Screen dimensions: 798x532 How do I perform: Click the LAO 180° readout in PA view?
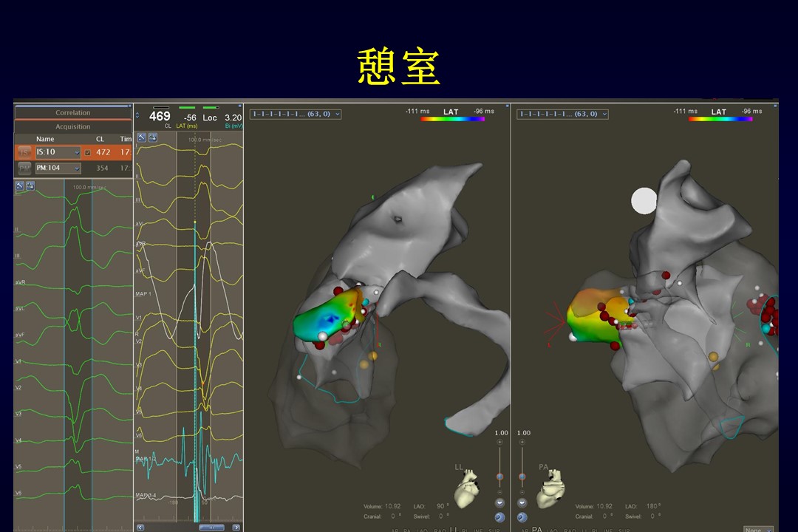pos(643,507)
